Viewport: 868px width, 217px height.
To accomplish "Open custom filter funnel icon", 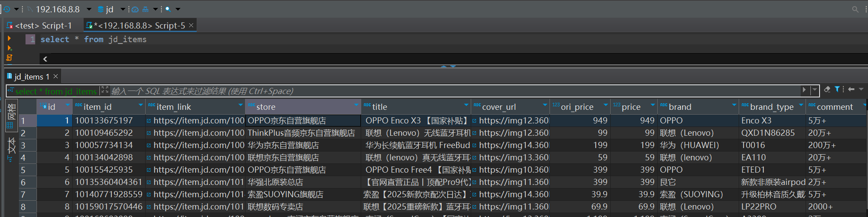I will (x=837, y=89).
